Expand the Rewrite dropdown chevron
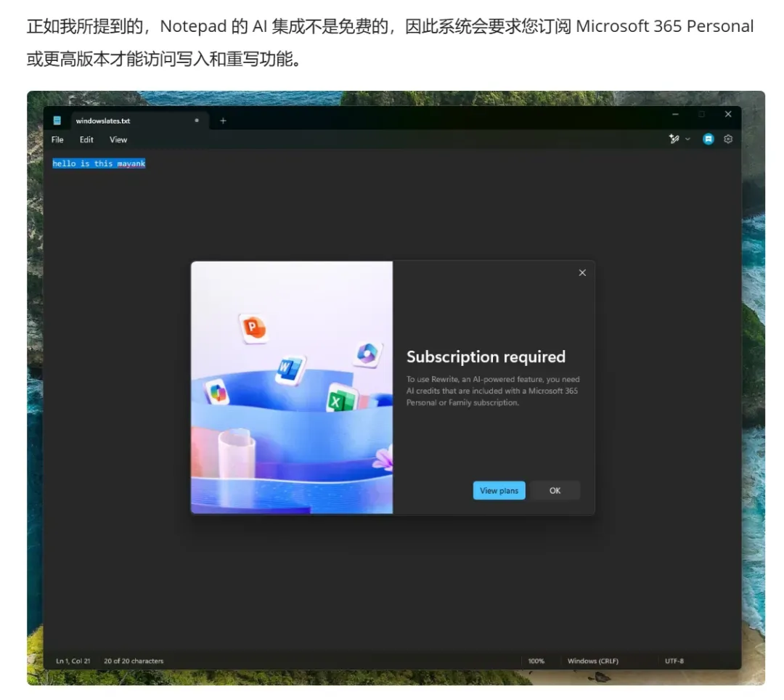Image resolution: width=784 pixels, height=700 pixels. coord(687,139)
